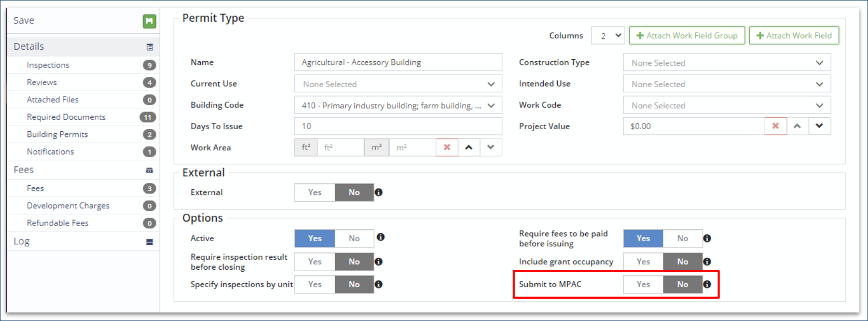Click Attach Work Field Group button
Image resolution: width=868 pixels, height=321 pixels.
point(687,36)
